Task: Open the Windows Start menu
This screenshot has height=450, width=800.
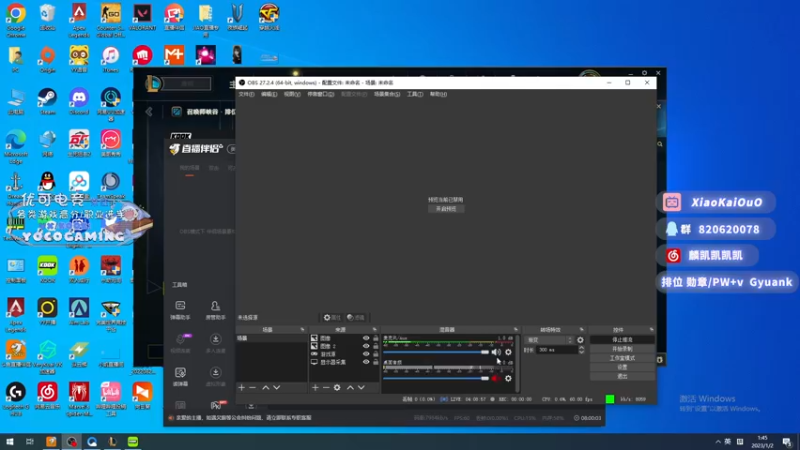Action: click(9, 442)
